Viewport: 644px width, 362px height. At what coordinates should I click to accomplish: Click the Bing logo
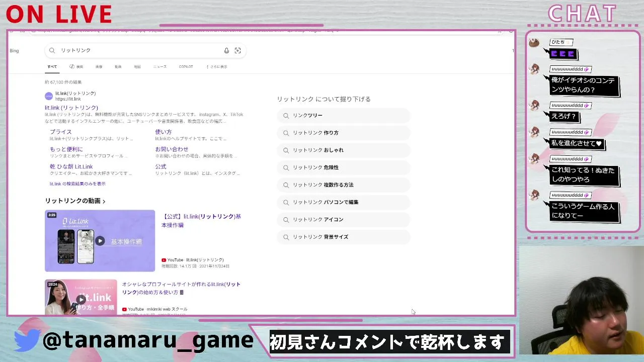coord(14,51)
